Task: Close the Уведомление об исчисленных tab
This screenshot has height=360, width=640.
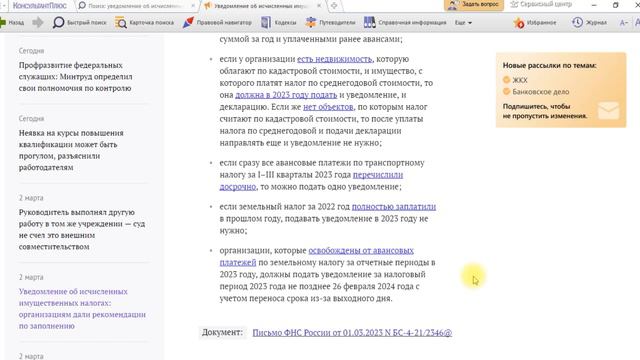Action: point(319,6)
